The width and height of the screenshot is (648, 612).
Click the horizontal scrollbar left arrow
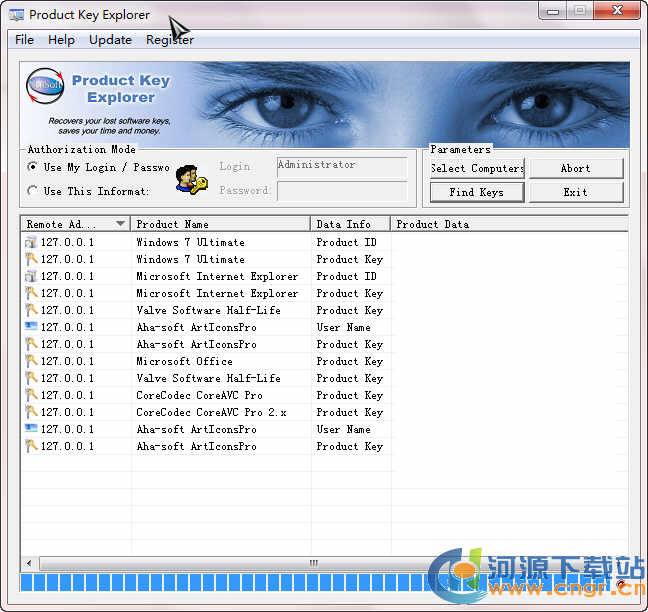click(x=28, y=563)
